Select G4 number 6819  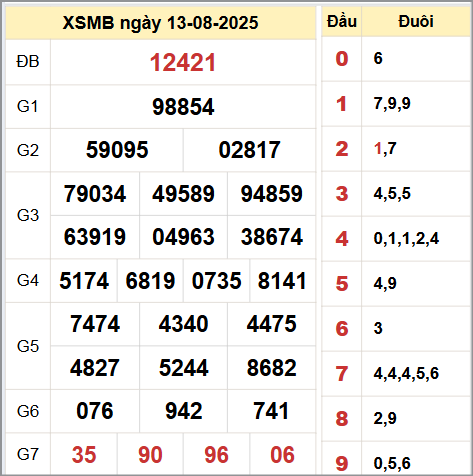pos(150,281)
